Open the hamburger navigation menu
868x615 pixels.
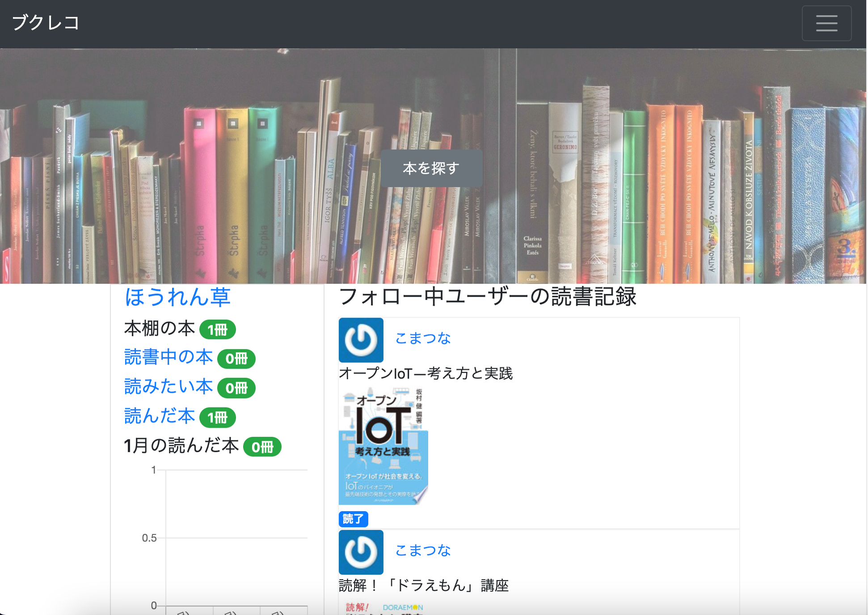coord(826,23)
